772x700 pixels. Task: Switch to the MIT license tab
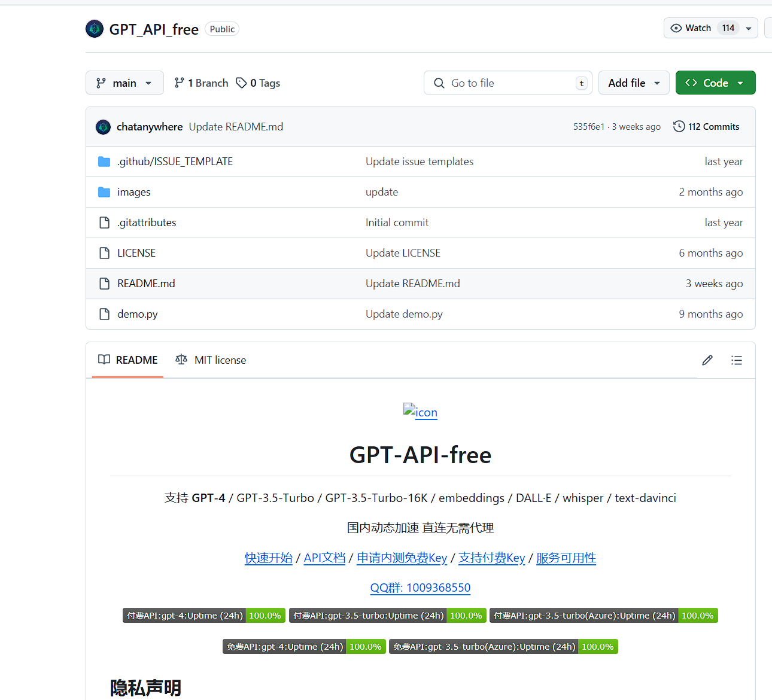tap(211, 360)
